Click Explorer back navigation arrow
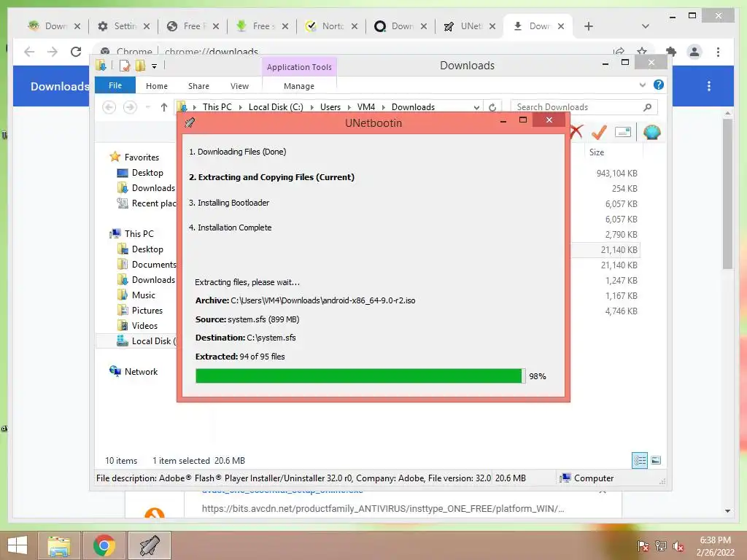The height and width of the screenshot is (560, 747). (x=109, y=107)
